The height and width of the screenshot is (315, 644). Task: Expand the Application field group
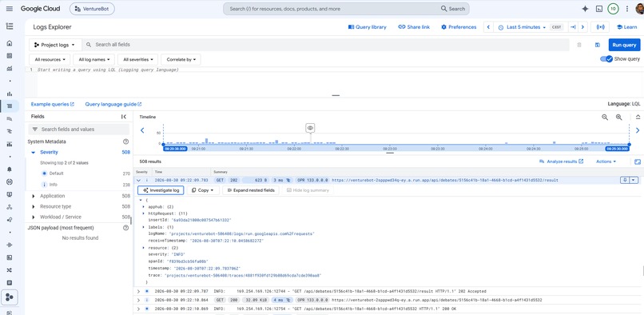pyautogui.click(x=34, y=196)
